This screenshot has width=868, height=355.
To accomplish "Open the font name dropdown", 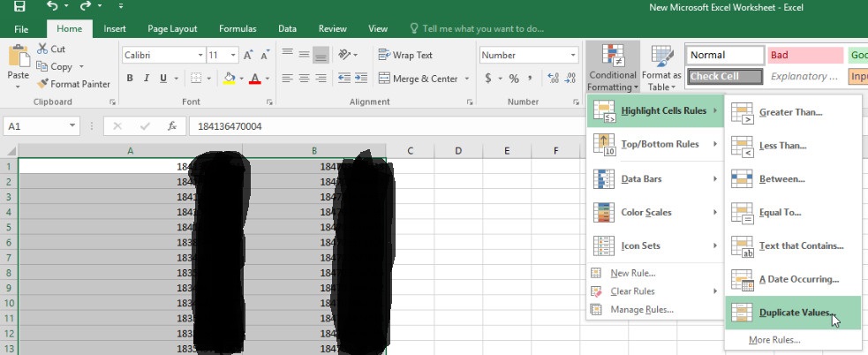I will tap(198, 55).
